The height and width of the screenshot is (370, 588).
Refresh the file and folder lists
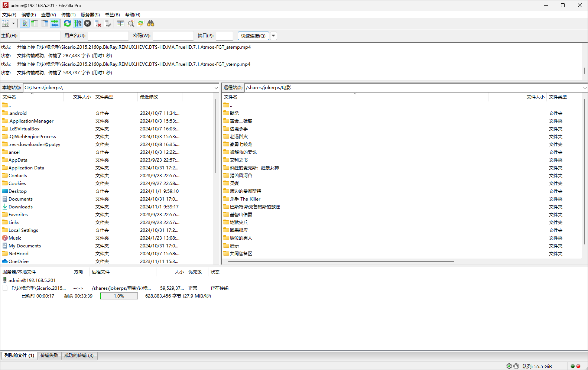[67, 23]
